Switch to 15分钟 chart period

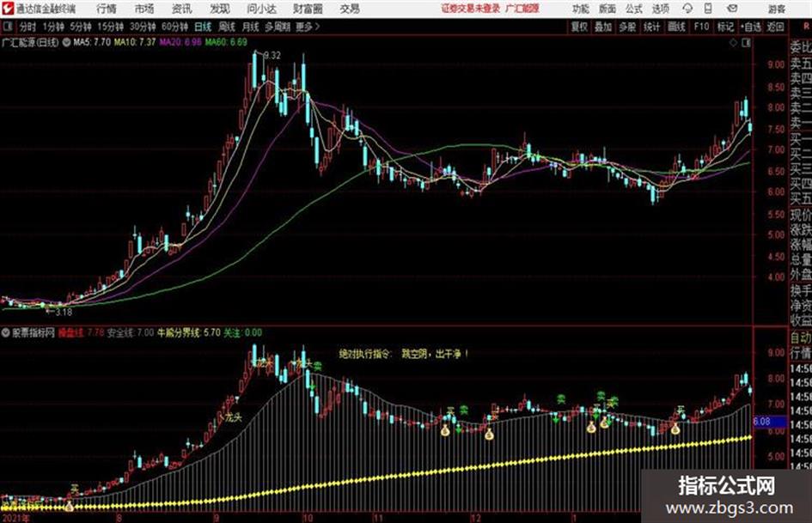click(x=110, y=27)
